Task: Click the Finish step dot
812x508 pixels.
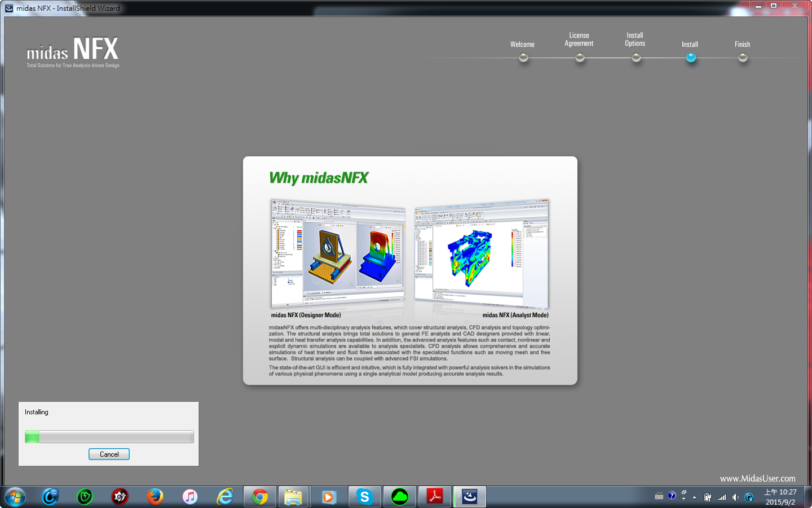Action: [743, 58]
